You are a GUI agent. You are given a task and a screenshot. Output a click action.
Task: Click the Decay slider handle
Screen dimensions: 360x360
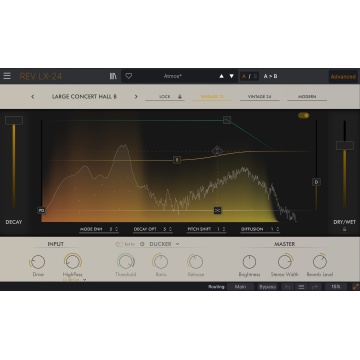pyautogui.click(x=14, y=120)
